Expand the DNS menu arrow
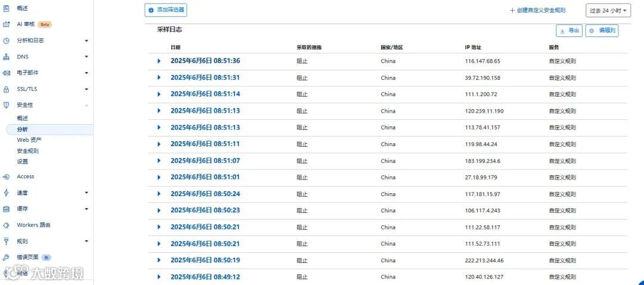Viewport: 644px width, 285px height. click(x=86, y=57)
